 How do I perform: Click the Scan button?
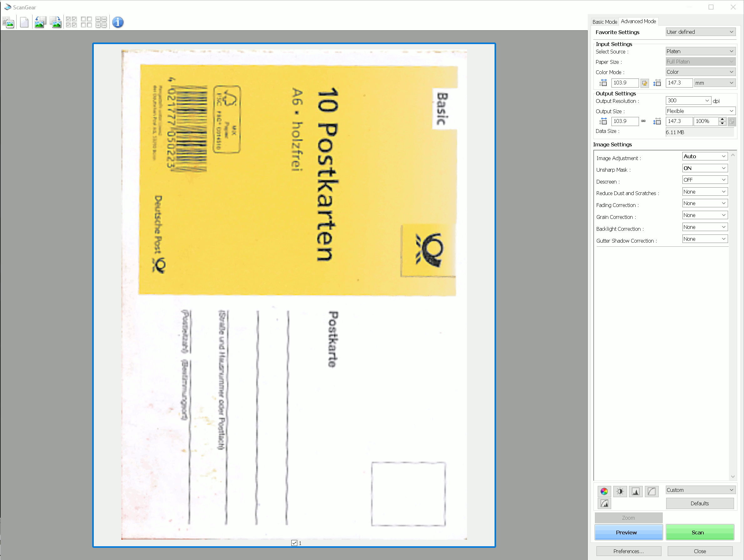coord(700,532)
